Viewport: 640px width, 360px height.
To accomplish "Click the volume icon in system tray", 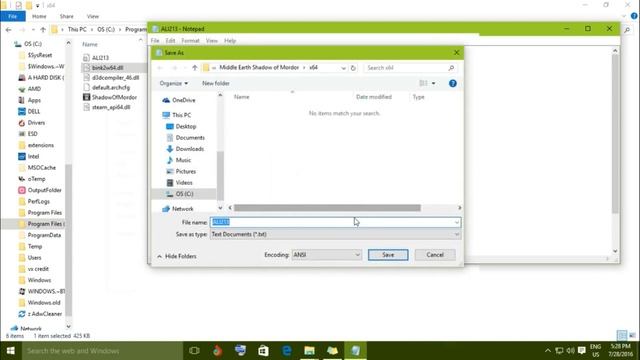I will pos(571,351).
